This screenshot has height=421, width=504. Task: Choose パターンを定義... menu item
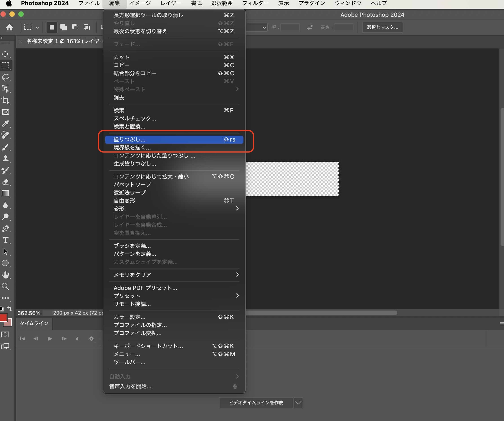(174, 254)
